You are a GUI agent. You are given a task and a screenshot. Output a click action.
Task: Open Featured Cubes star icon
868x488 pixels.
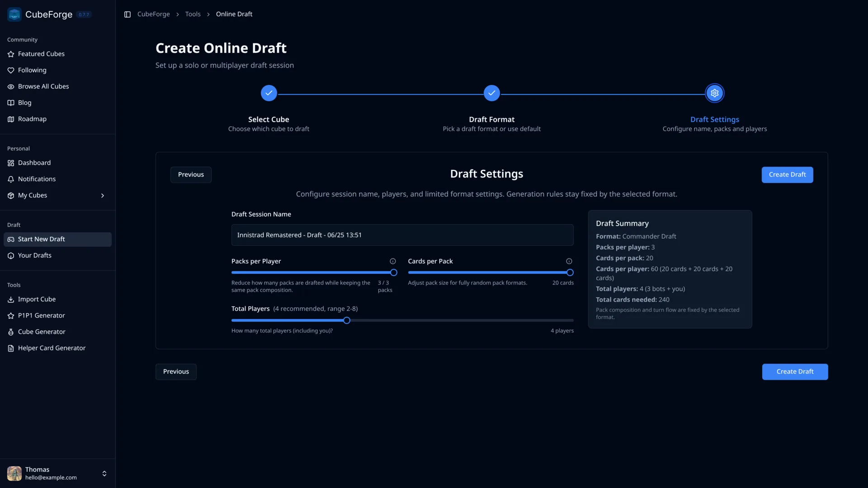click(11, 54)
